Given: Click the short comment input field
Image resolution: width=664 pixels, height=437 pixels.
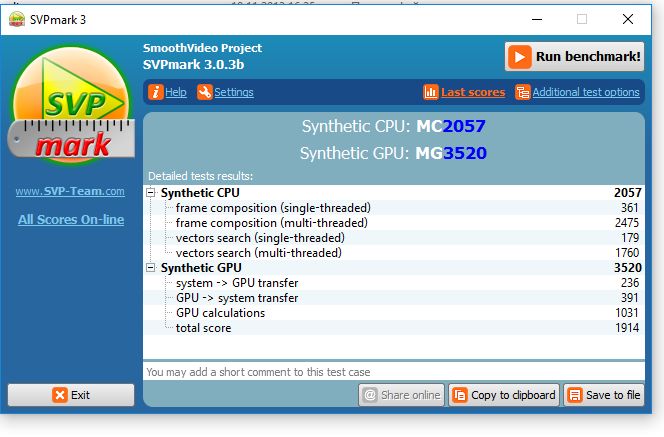Looking at the screenshot, I should point(394,372).
